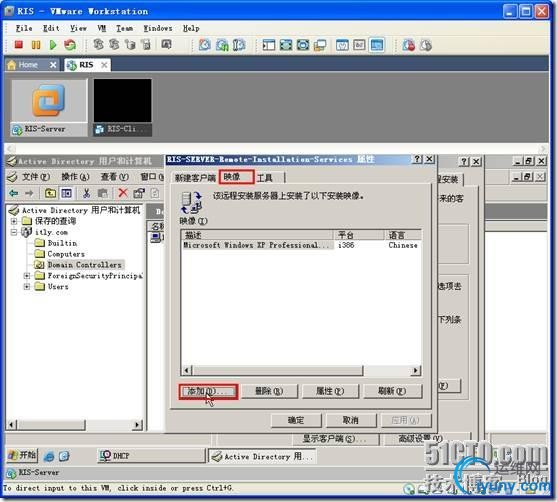This screenshot has height=502, width=557.
Task: Click the 属性(P) button
Action: [x=330, y=392]
